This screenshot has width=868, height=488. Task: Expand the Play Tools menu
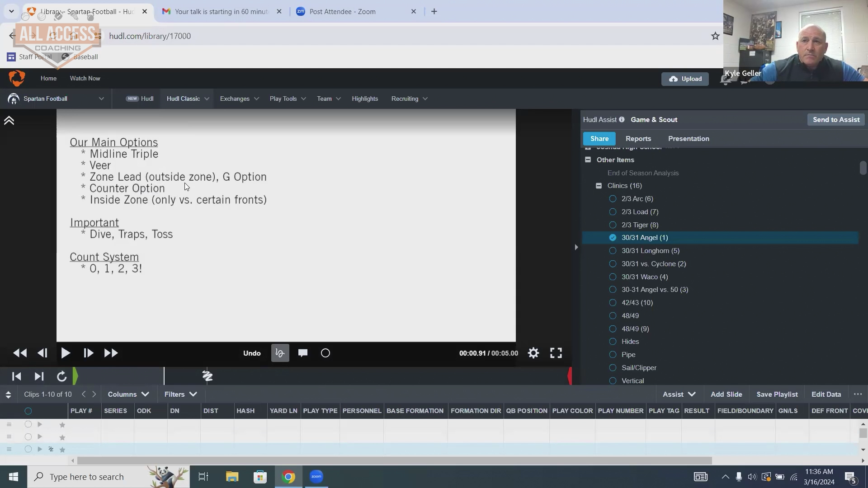(288, 99)
